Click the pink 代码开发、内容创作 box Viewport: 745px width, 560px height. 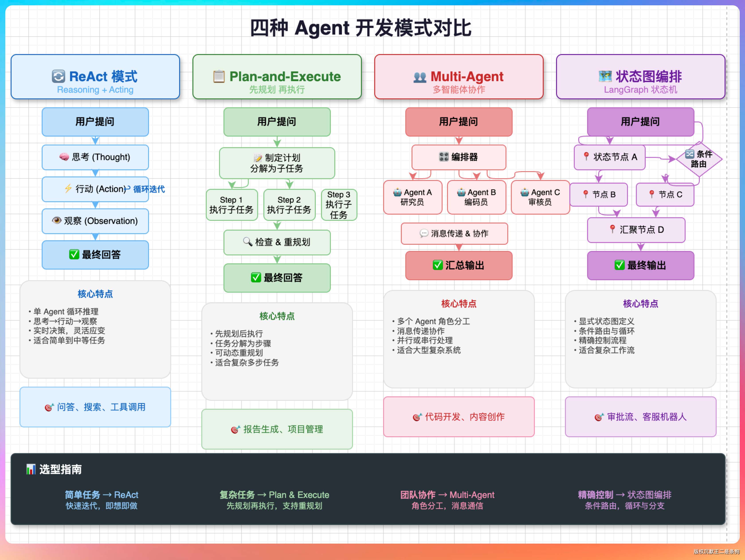[459, 417]
